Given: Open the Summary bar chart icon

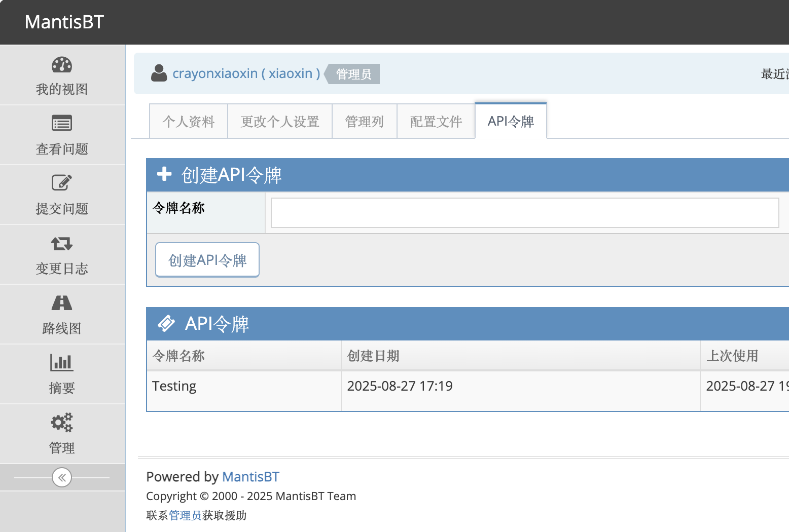Looking at the screenshot, I should click(x=62, y=362).
